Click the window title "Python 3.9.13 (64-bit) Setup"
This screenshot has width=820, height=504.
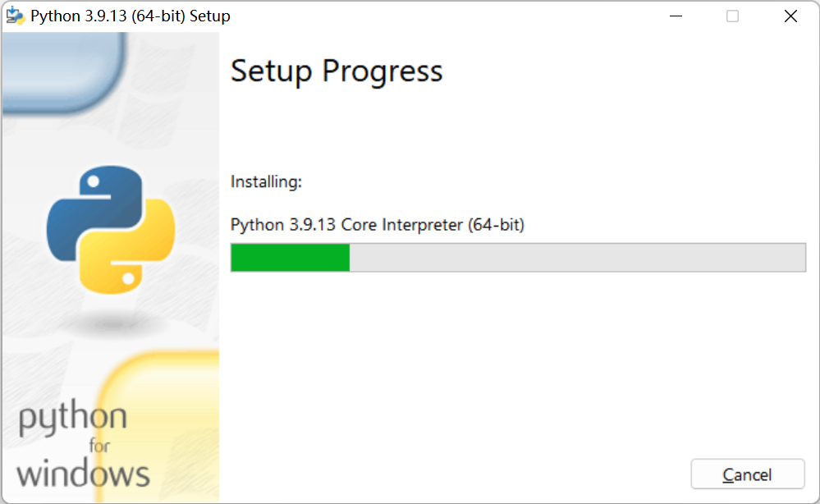point(130,16)
